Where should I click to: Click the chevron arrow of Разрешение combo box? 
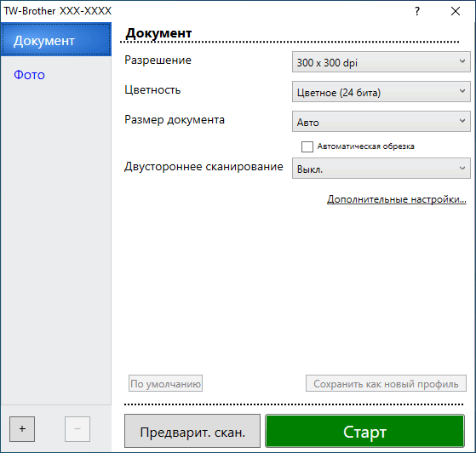coord(462,61)
